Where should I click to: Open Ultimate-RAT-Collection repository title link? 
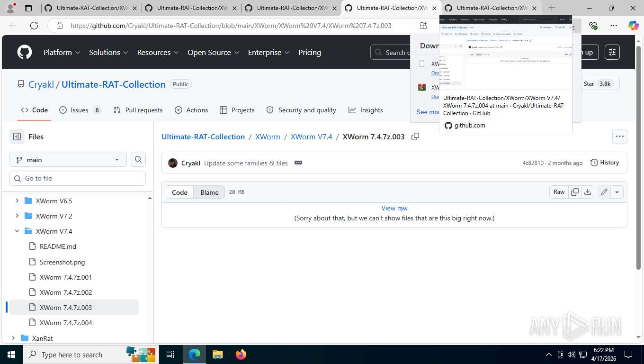(114, 84)
